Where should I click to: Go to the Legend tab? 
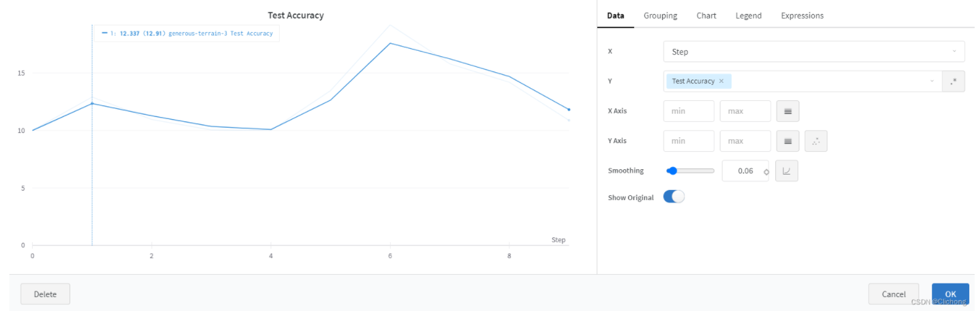(x=748, y=15)
